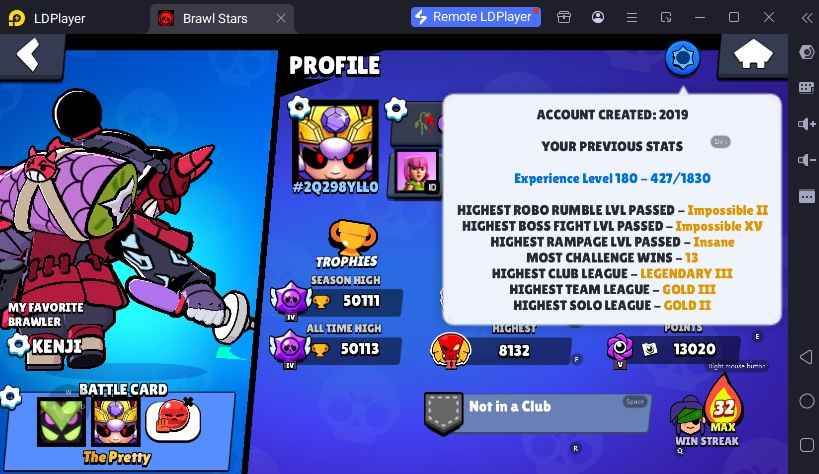
Task: Open the LDPlayer home tab
Action: 46,19
